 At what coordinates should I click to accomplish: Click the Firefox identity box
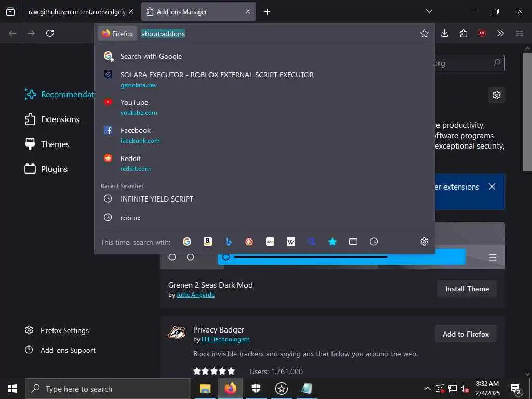click(x=118, y=34)
